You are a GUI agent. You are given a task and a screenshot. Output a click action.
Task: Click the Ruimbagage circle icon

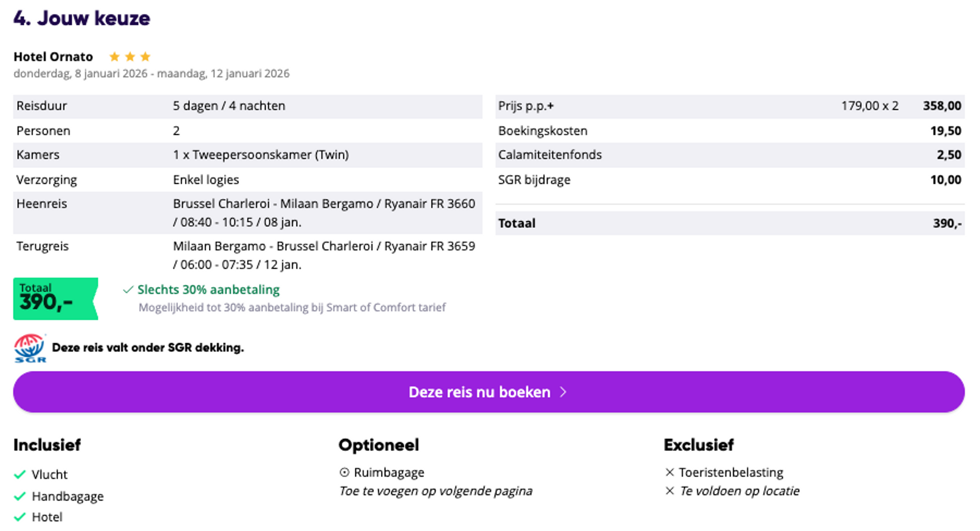344,472
